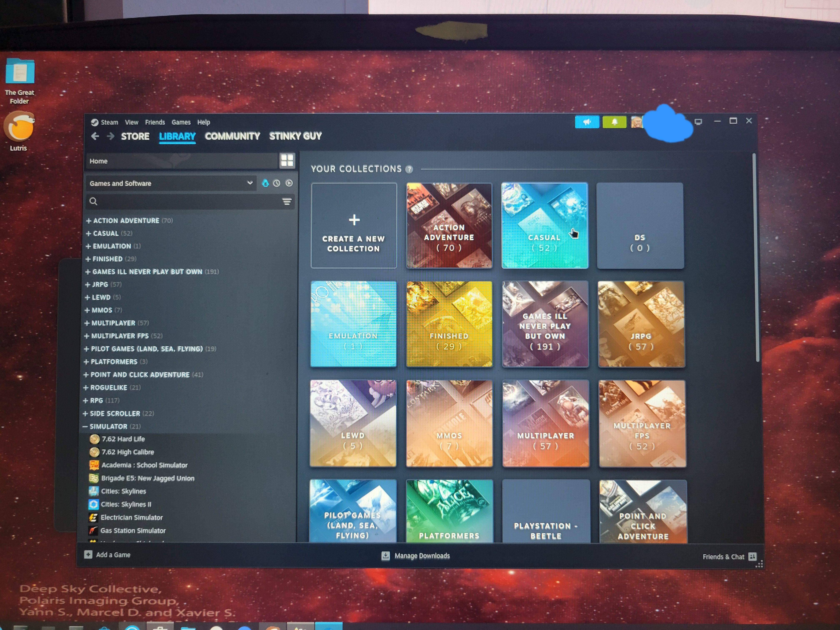Select the 7,62 Hard Life game icon
The width and height of the screenshot is (840, 630).
pyautogui.click(x=94, y=439)
